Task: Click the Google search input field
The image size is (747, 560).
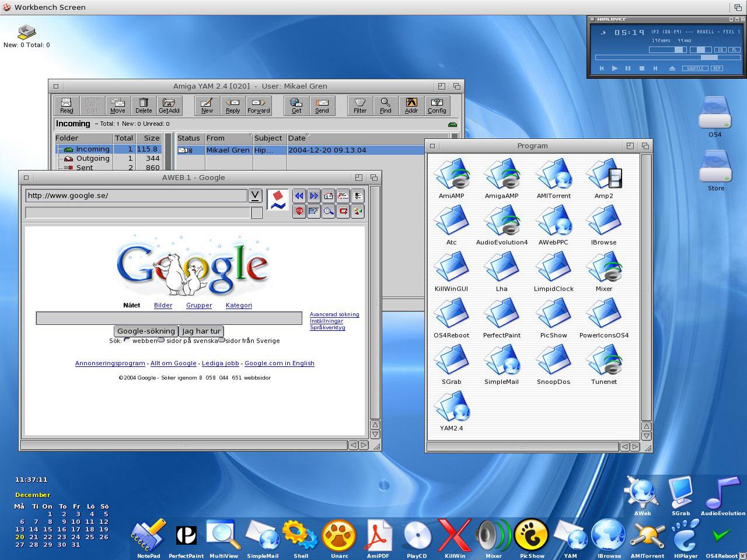Action: [x=169, y=318]
